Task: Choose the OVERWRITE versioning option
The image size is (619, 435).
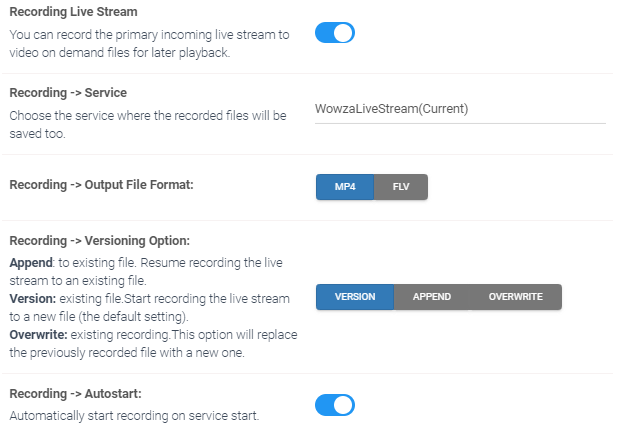Action: pyautogui.click(x=516, y=297)
